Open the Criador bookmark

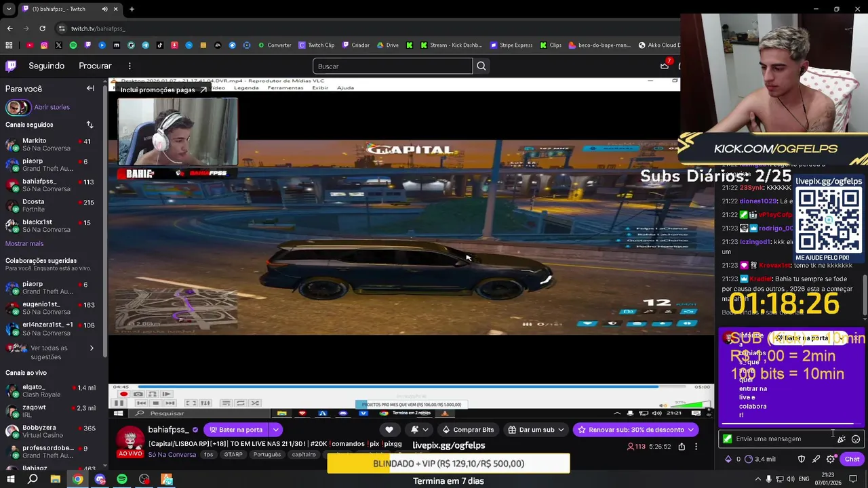coord(356,45)
